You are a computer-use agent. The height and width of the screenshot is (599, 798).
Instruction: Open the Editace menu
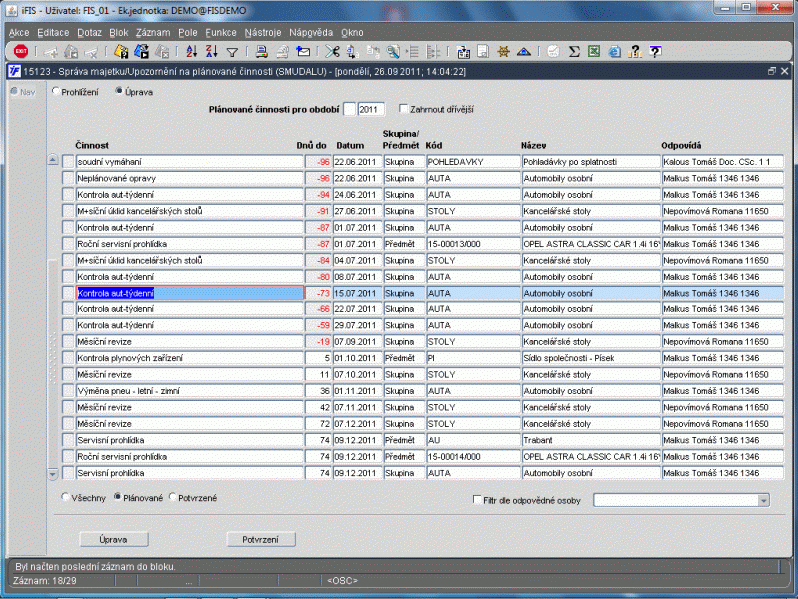(53, 33)
